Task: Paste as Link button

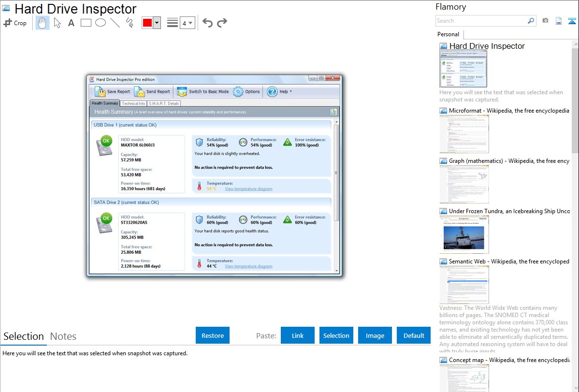Action: click(298, 335)
